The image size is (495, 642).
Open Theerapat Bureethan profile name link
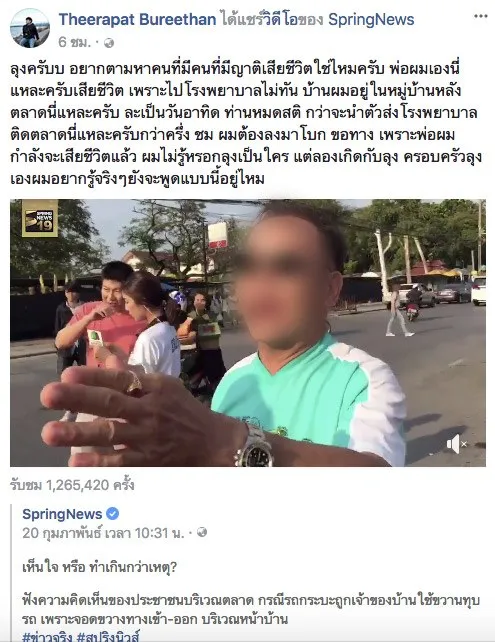tap(138, 19)
